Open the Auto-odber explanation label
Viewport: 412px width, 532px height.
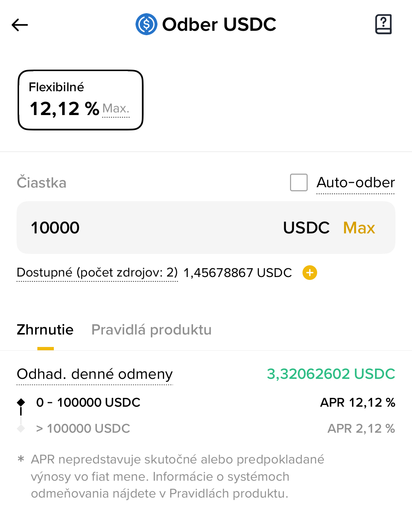click(x=355, y=182)
